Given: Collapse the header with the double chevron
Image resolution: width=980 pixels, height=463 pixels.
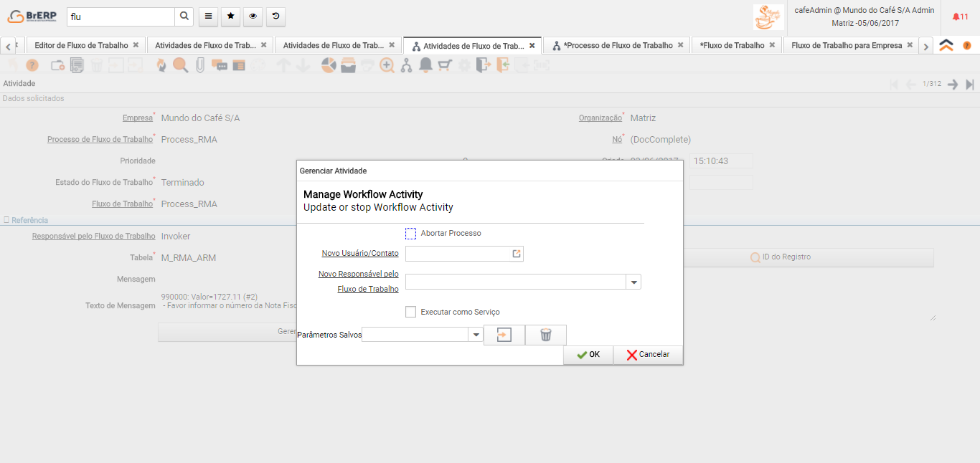Looking at the screenshot, I should (x=946, y=45).
